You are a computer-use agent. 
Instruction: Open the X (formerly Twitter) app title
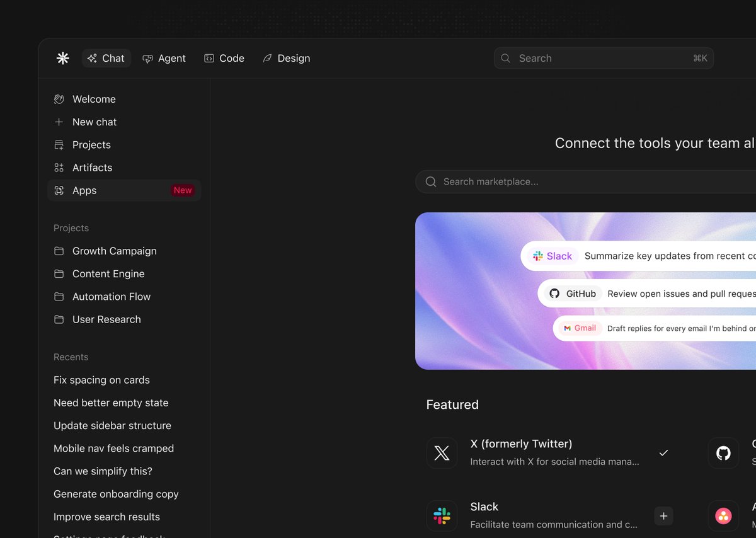[x=521, y=444]
